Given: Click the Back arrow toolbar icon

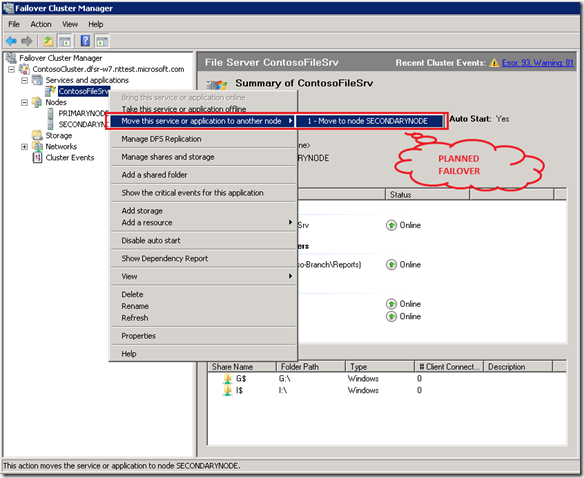Looking at the screenshot, I should [x=11, y=41].
